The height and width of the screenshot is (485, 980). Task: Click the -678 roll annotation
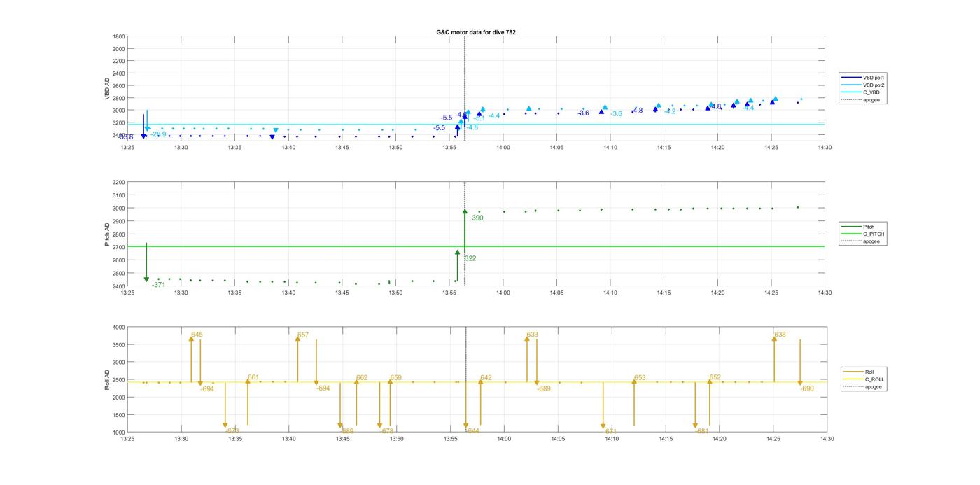[387, 431]
